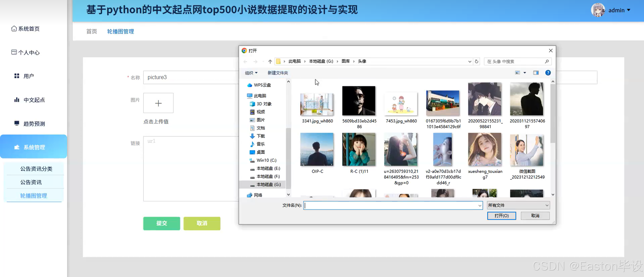Collapse the 系统管理 sidebar menu

tap(33, 147)
